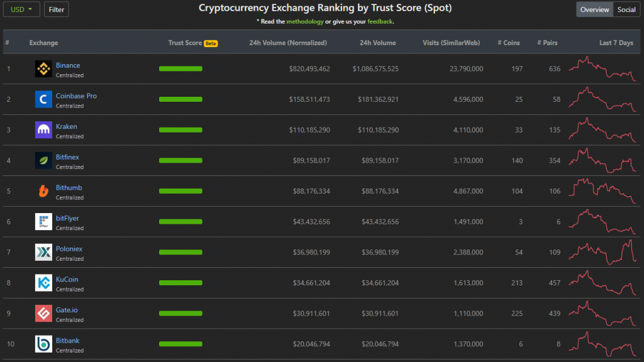Click the Bitbank logo

42,344
